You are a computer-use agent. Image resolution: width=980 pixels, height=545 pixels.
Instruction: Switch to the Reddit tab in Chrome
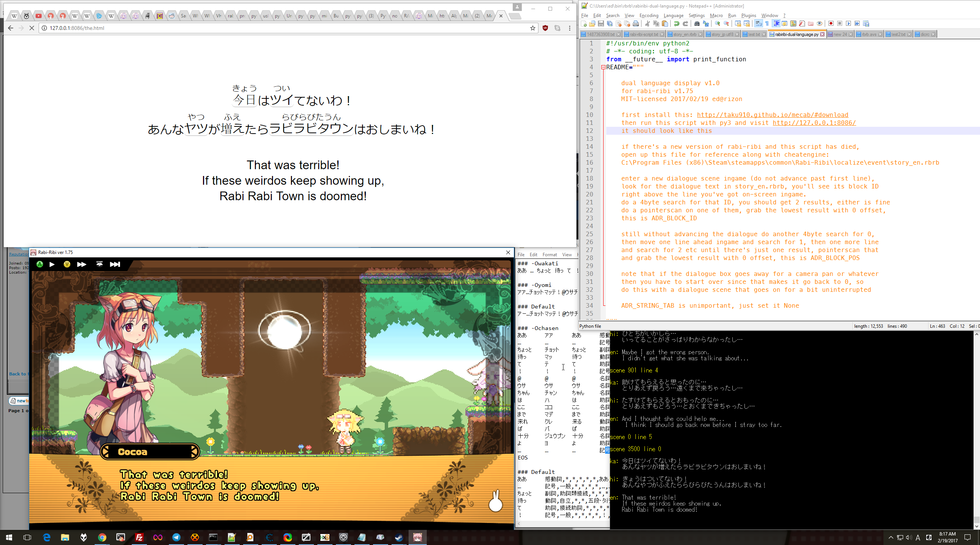(x=172, y=16)
